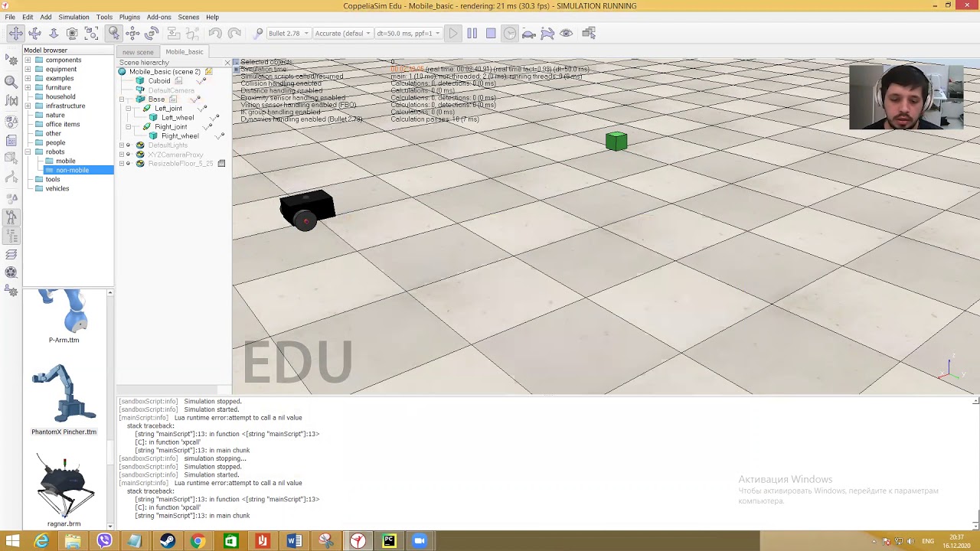Click the undo arrow icon

(x=215, y=33)
